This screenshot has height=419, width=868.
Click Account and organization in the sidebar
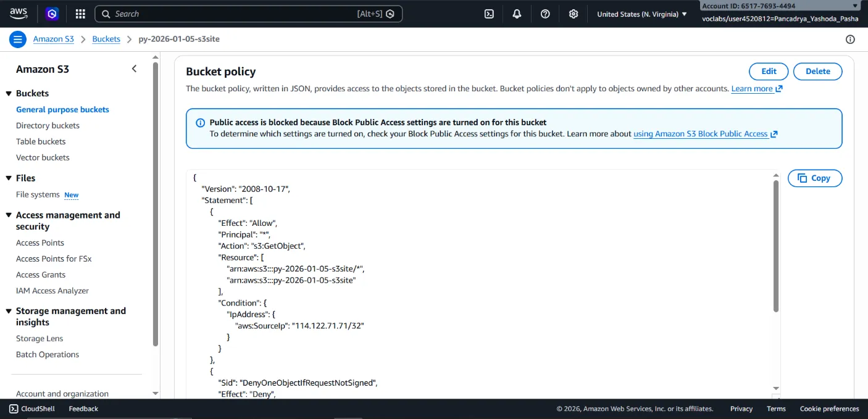pyautogui.click(x=62, y=394)
